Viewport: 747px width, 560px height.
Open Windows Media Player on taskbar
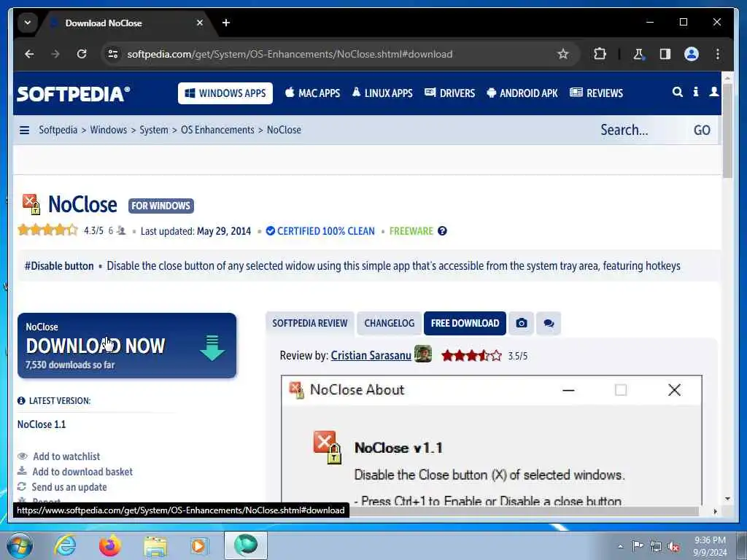coord(199,545)
